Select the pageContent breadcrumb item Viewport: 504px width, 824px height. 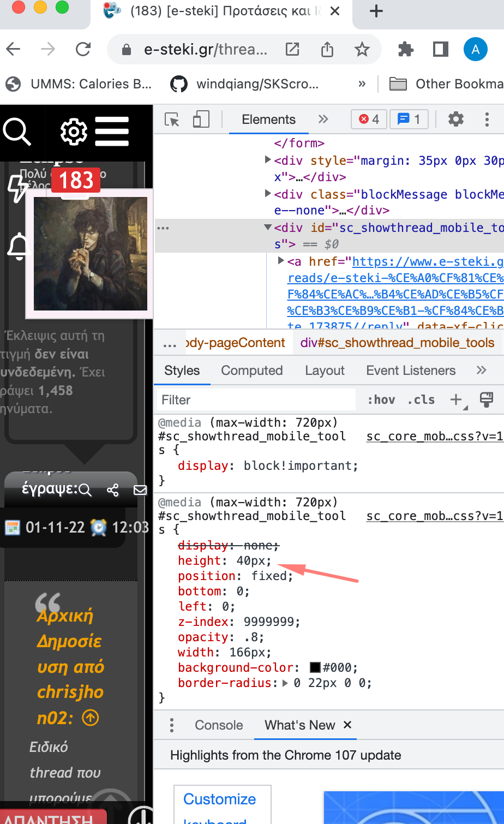tap(236, 343)
